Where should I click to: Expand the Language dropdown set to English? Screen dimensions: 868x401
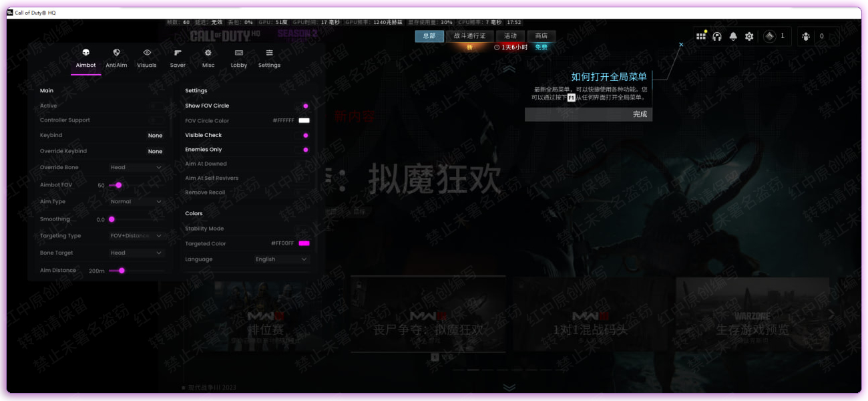coord(282,259)
